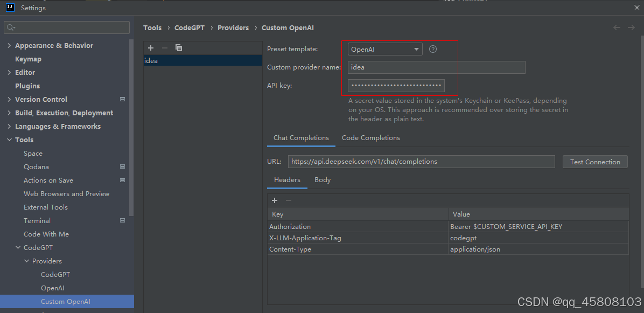Click Content-Type key cell
This screenshot has width=644, height=313.
pos(358,249)
